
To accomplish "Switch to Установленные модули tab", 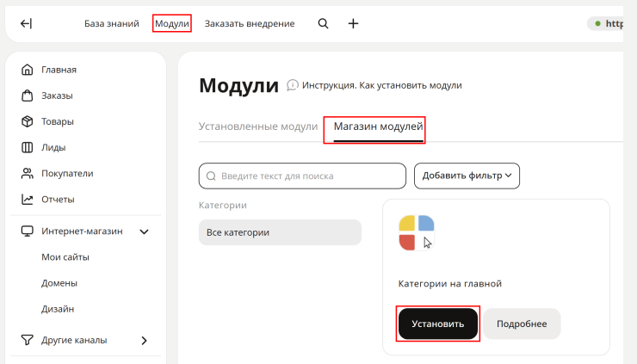I will pos(258,126).
